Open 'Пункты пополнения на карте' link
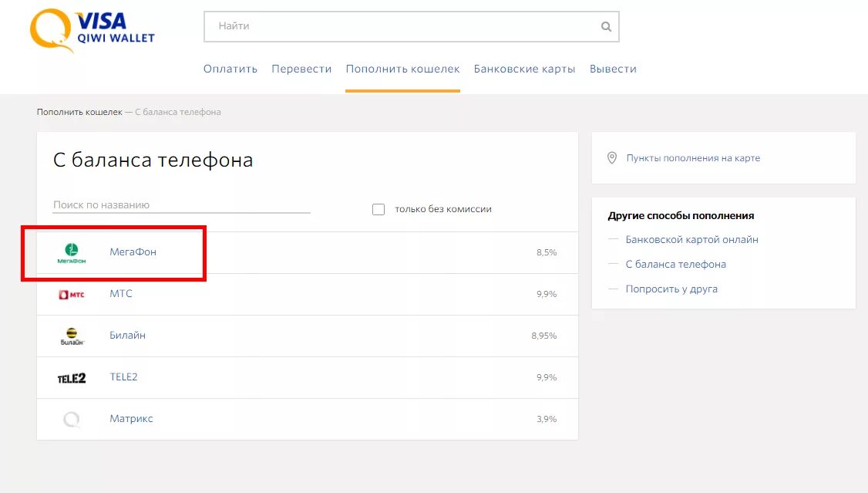The height and width of the screenshot is (493, 868). click(693, 158)
